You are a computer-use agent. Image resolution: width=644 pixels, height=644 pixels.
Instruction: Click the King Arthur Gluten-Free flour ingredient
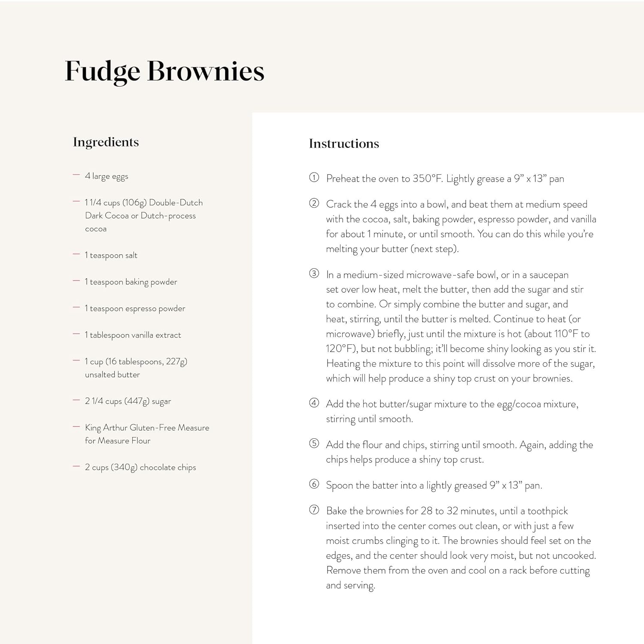coord(147,434)
